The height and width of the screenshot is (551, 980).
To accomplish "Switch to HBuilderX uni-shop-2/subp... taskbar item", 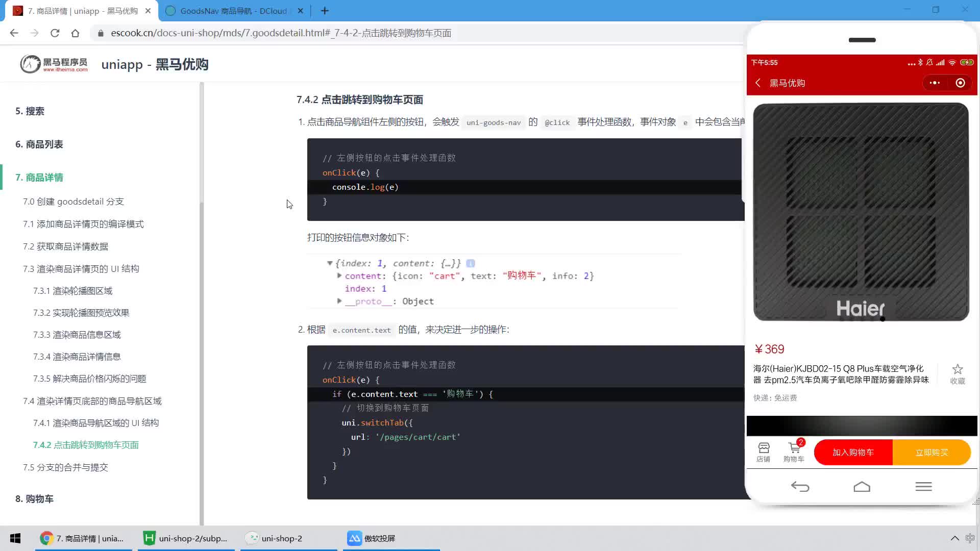I will point(186,538).
